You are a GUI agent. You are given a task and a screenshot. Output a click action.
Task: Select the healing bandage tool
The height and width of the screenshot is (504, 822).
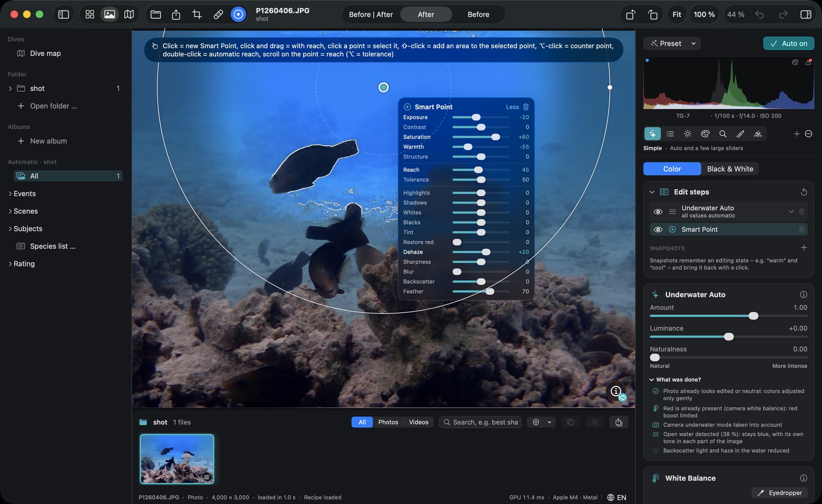click(x=218, y=14)
